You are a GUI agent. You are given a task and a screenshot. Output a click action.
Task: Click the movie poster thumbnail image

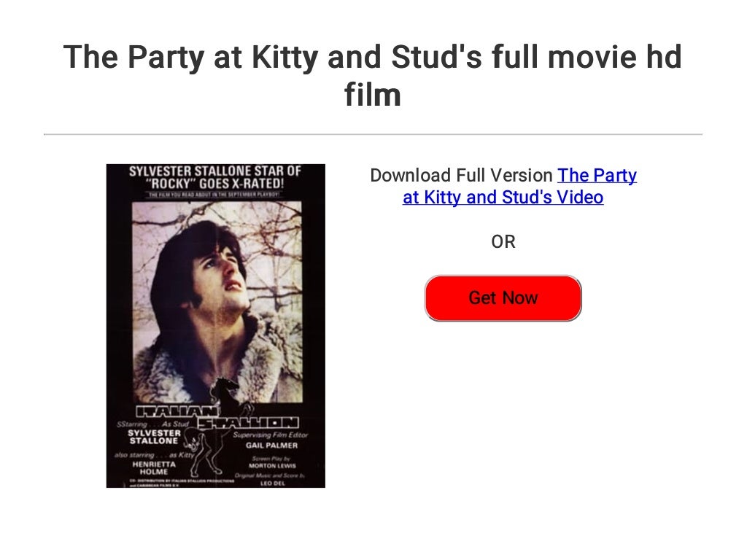click(x=216, y=325)
